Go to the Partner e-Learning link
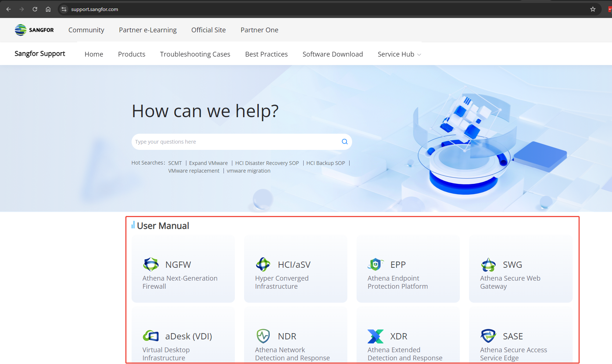The width and height of the screenshot is (612, 364). pos(148,30)
